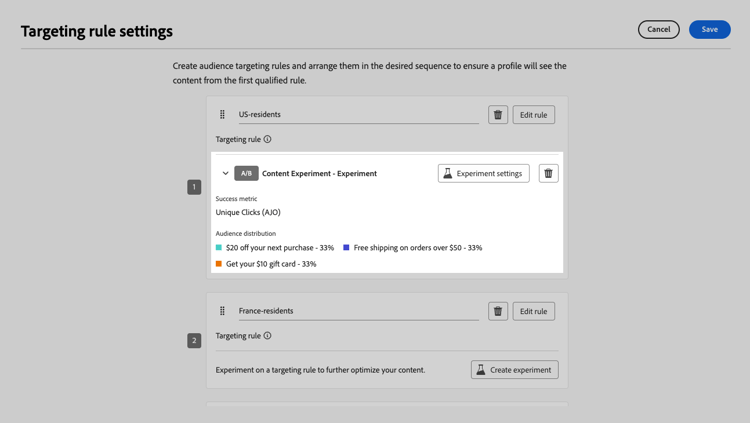Collapse the Content Experiment section chevron

[225, 173]
